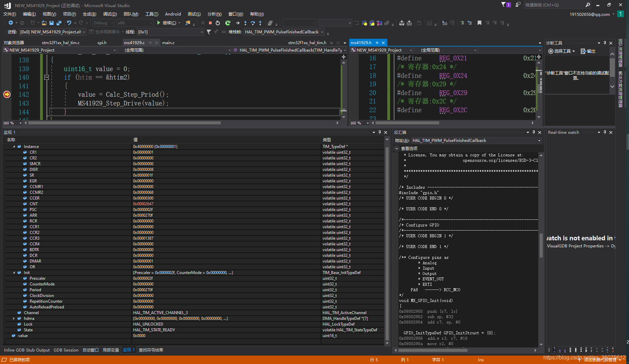Toggle a bookmark with the bookmark icon
The height and width of the screenshot is (364, 629).
[480, 23]
